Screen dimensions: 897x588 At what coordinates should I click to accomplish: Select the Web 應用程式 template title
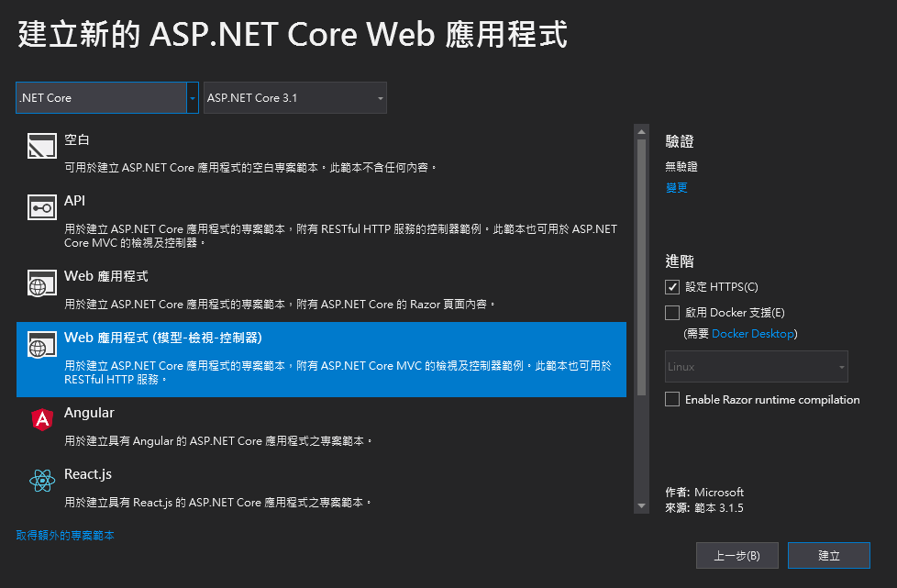[x=105, y=276]
